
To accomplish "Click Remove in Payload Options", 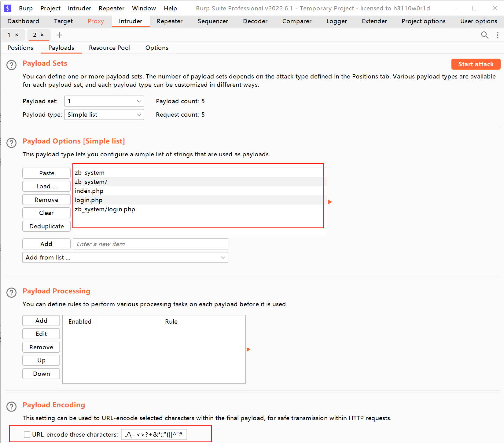I will point(46,200).
